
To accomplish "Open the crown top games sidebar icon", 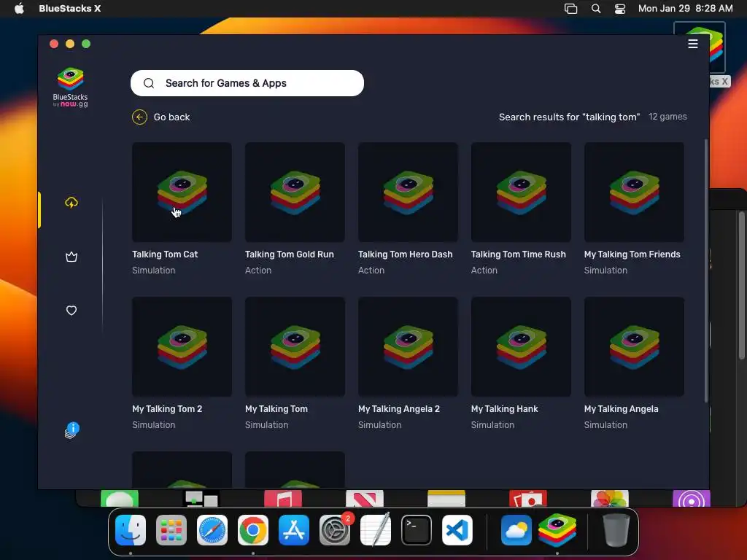I will [x=71, y=257].
